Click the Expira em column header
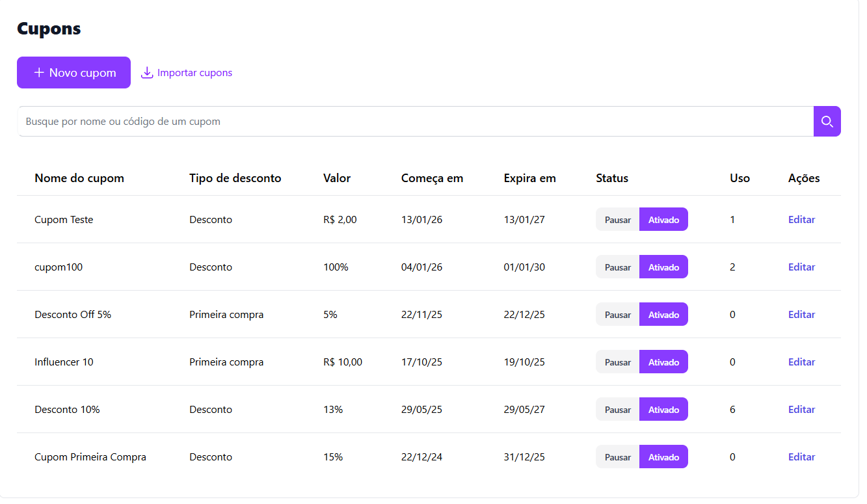 pyautogui.click(x=529, y=178)
